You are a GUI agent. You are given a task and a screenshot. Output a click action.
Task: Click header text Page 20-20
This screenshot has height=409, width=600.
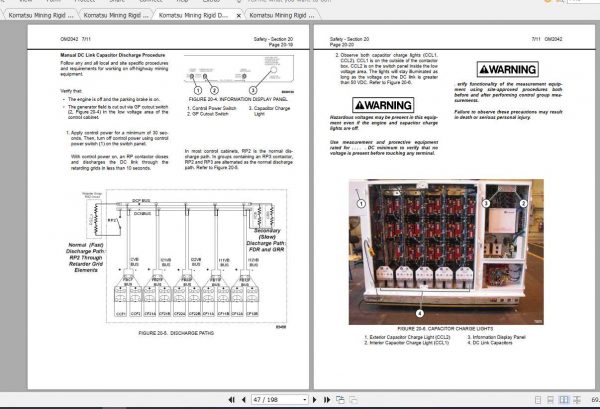(x=342, y=45)
